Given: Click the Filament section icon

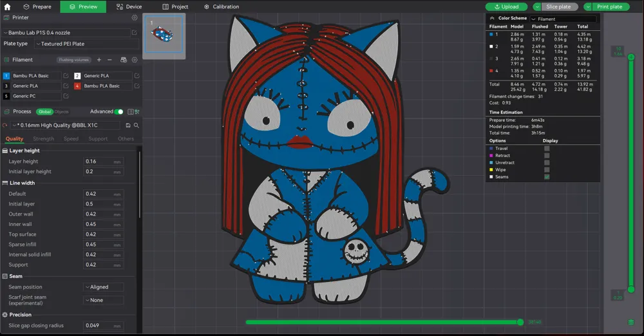Looking at the screenshot, I should [6, 60].
